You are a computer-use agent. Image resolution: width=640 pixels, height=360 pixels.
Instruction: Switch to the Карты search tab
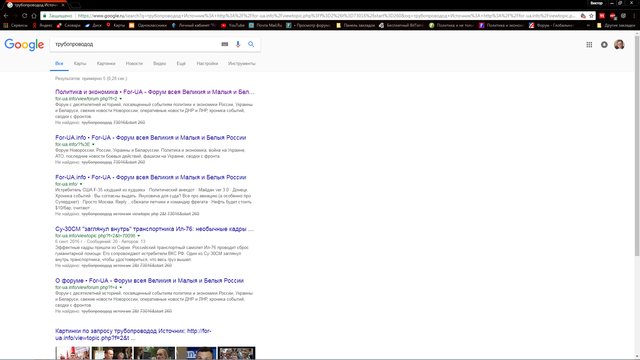[80, 64]
